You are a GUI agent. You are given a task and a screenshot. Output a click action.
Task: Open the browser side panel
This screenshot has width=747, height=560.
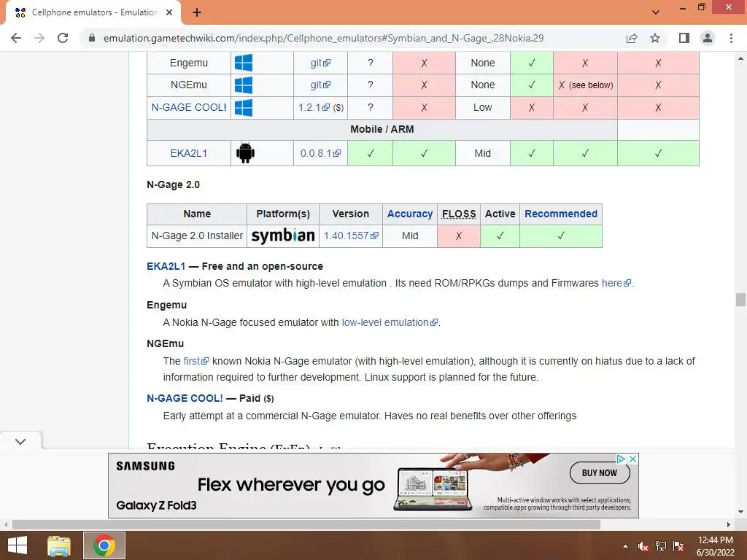tap(684, 38)
